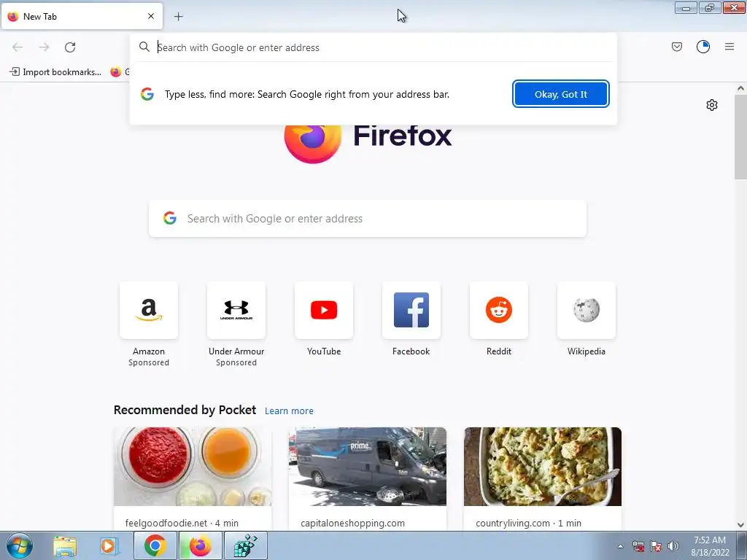Click the Pocket Learn more link

pyautogui.click(x=289, y=411)
